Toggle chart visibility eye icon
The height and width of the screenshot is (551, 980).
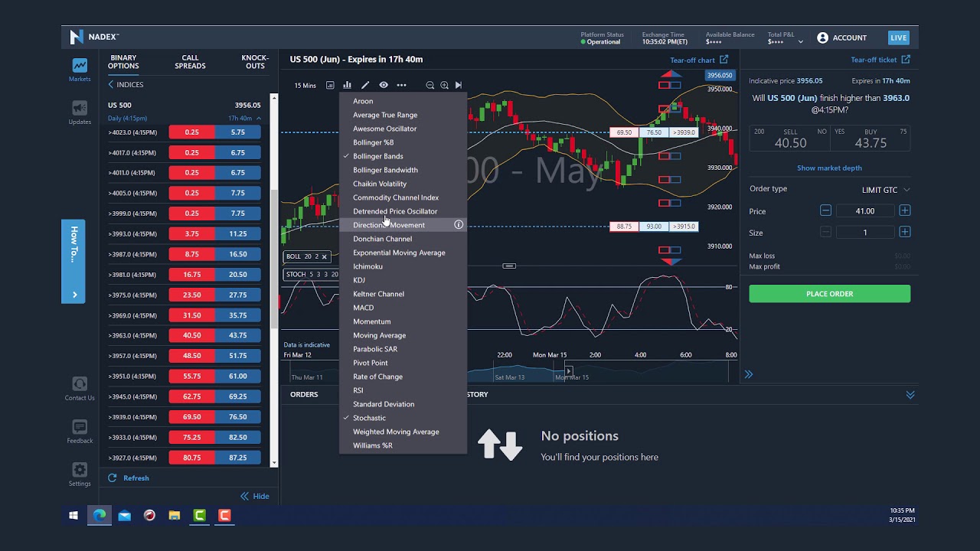[x=384, y=85]
